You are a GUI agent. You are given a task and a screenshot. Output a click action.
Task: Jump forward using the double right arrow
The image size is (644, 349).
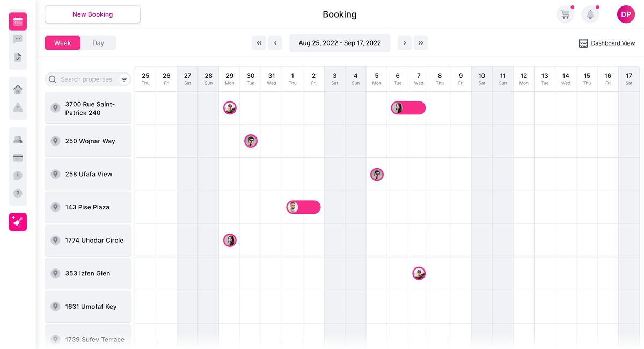pos(421,42)
